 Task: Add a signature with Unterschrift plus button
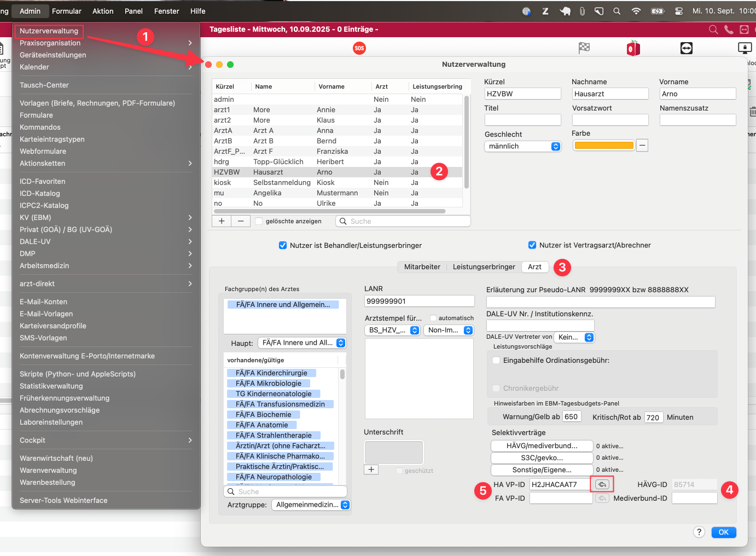371,470
